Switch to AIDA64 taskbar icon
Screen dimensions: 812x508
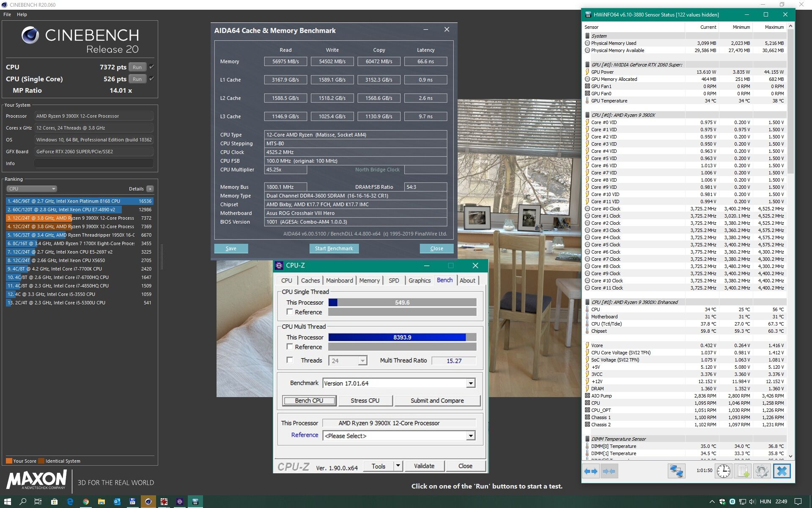pos(132,502)
